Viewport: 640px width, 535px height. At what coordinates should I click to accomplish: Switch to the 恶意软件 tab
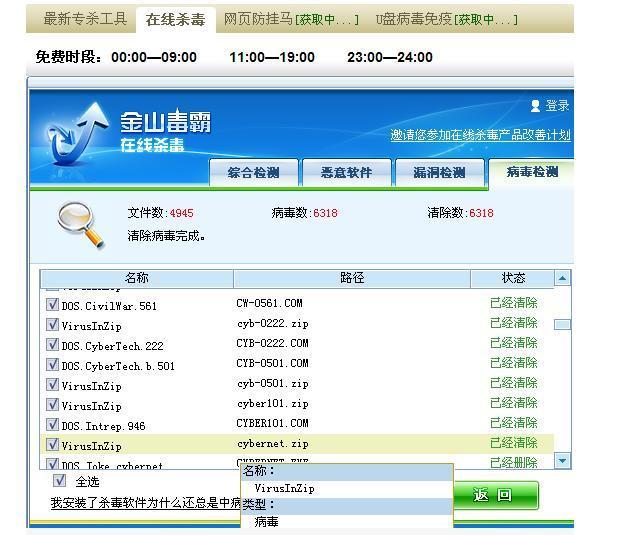click(x=347, y=173)
